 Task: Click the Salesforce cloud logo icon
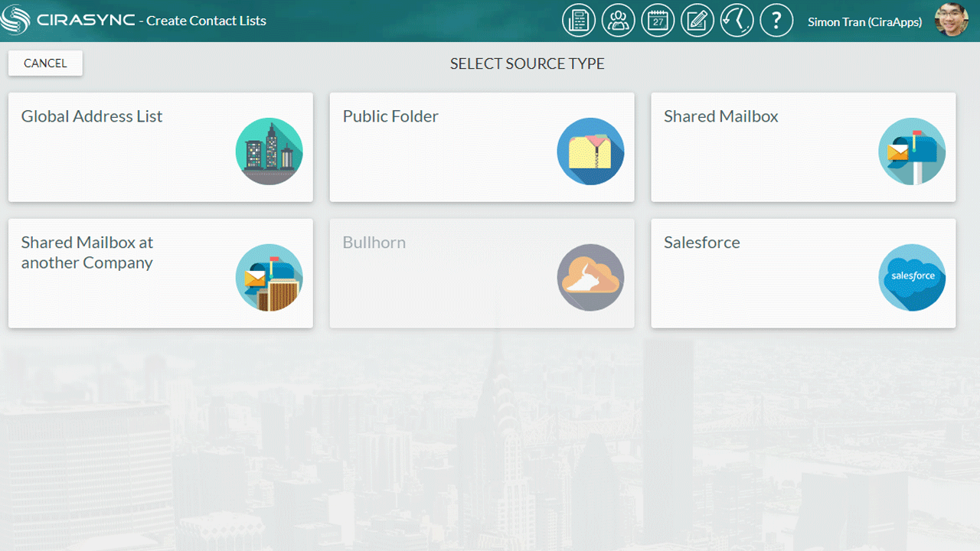point(912,278)
